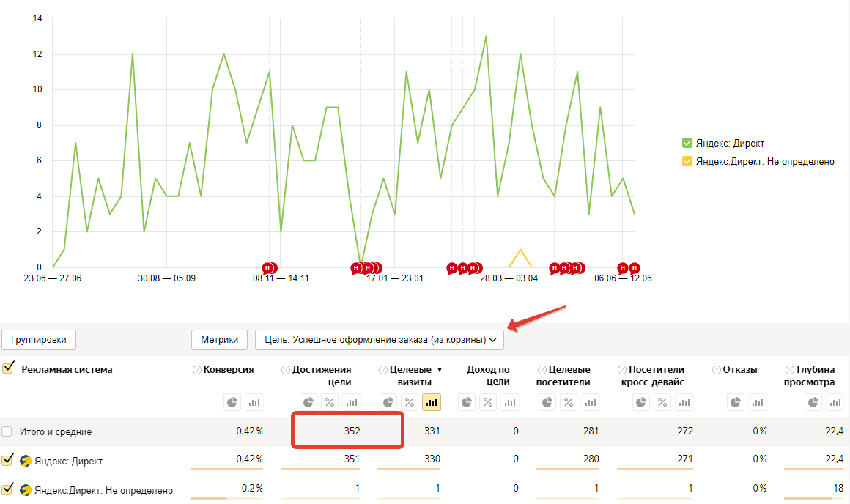The width and height of the screenshot is (850, 504).
Task: Select value 272 in Итого и средние row
Action: point(685,431)
